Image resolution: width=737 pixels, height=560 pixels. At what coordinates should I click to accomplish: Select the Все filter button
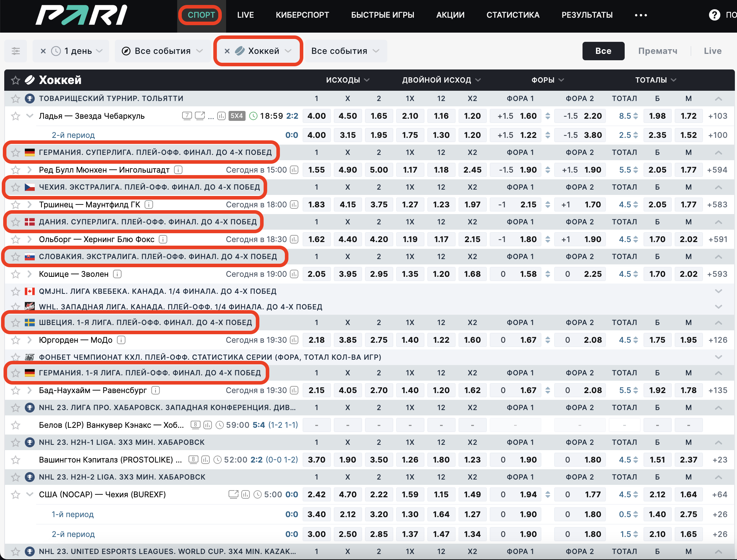point(603,51)
